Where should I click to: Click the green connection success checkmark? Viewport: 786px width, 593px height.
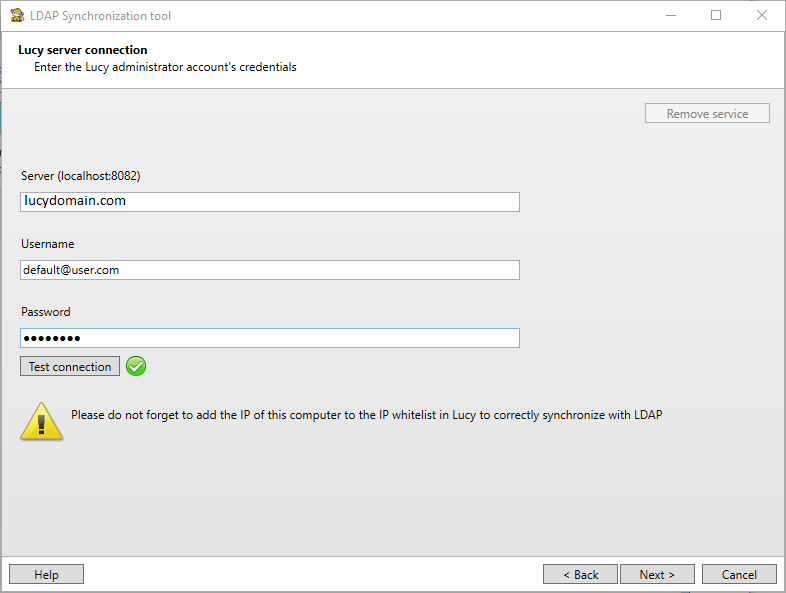click(x=136, y=366)
